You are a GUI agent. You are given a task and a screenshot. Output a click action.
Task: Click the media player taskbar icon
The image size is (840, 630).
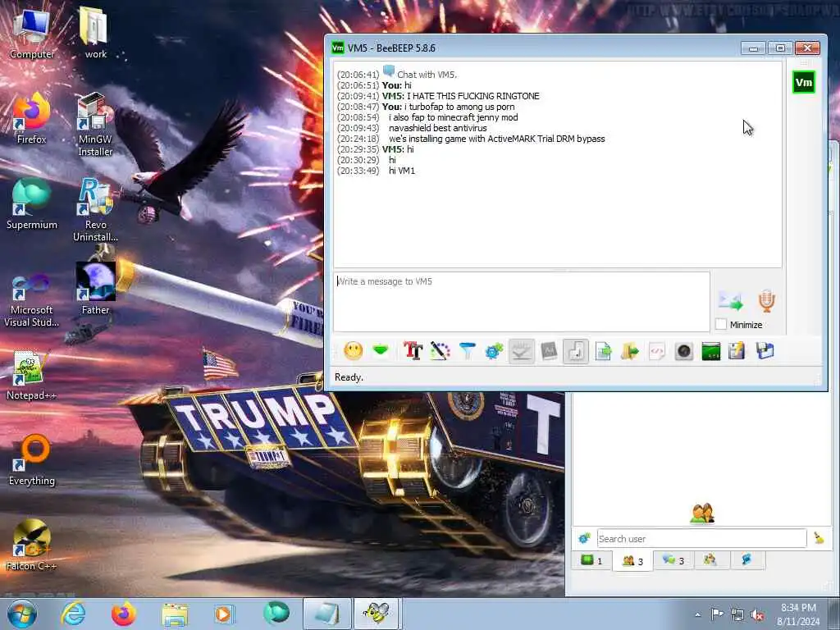[x=224, y=614]
